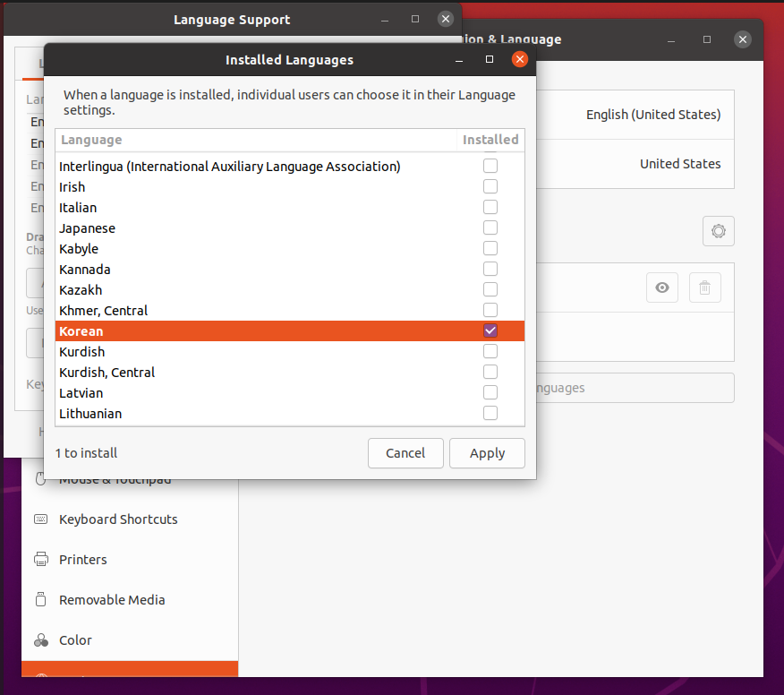Screen dimensions: 784x695
Task: Open Color in Settings sidebar
Action: (x=130, y=640)
